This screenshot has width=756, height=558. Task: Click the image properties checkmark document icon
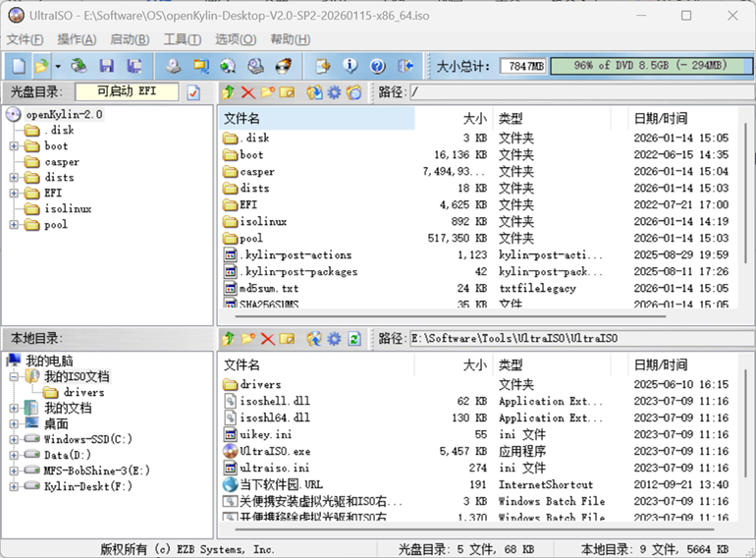coord(193,92)
